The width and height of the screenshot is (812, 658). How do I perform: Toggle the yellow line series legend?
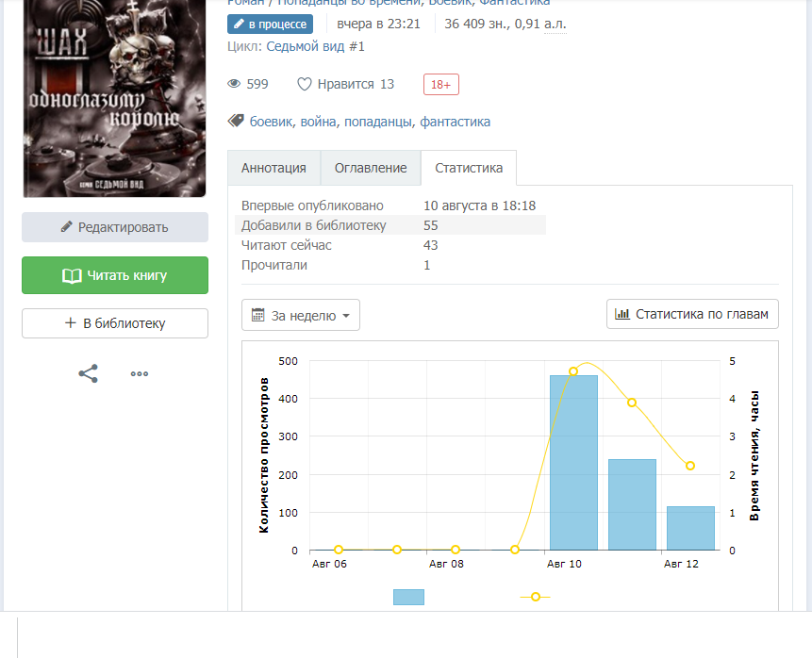[x=536, y=597]
